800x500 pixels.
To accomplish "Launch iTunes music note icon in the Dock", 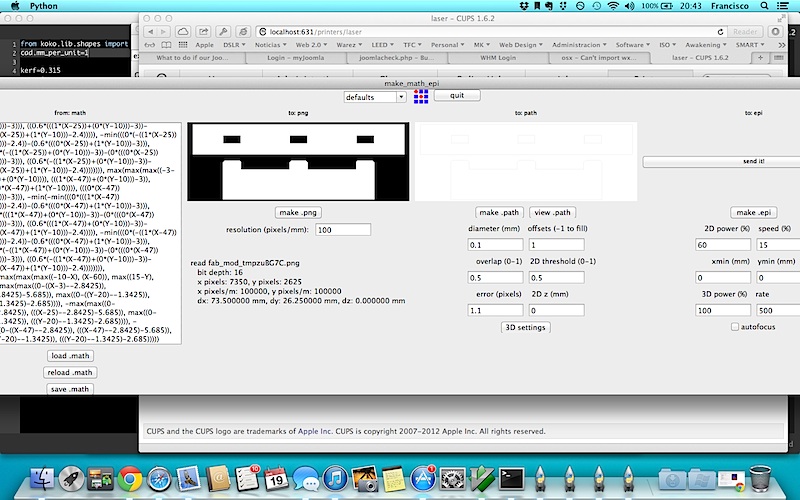I will tap(335, 479).
